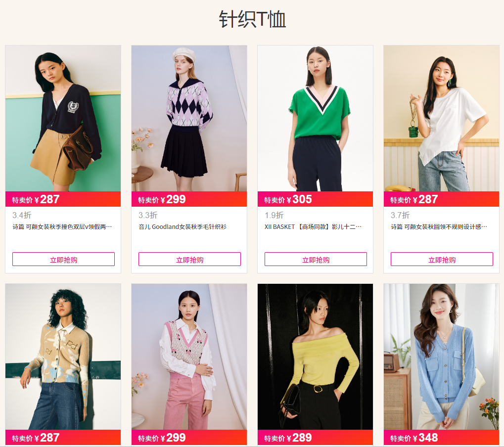Open the 诗篇 可颜女装秋季撞色双层 title link

tap(62, 227)
